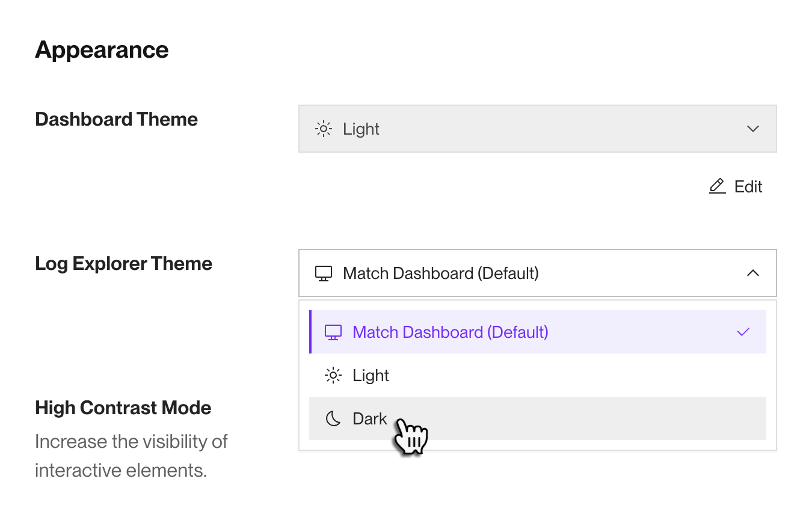Click the High Contrast Mode label

click(x=123, y=407)
